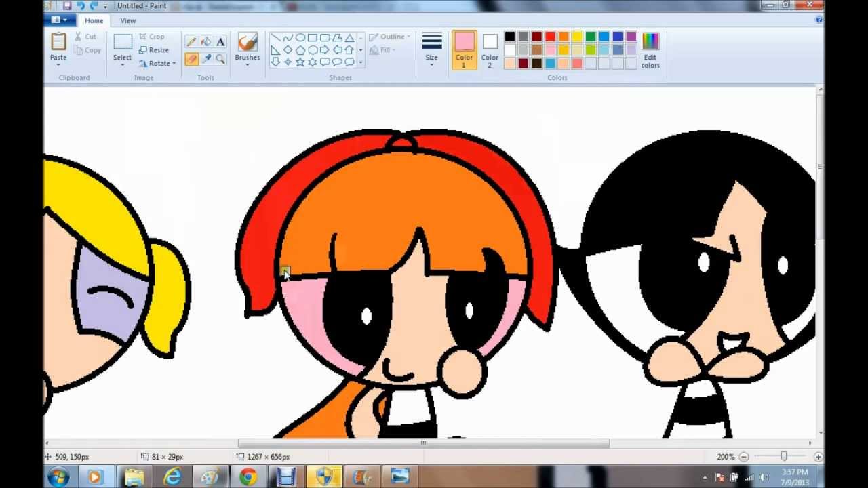Choose the Rectangle shape
Image resolution: width=868 pixels, height=488 pixels.
click(x=312, y=38)
